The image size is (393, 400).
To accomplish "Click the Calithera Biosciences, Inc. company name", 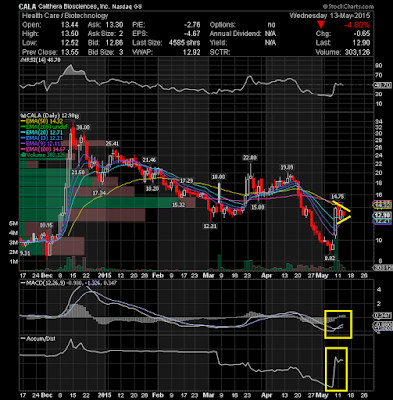I will click(x=73, y=6).
